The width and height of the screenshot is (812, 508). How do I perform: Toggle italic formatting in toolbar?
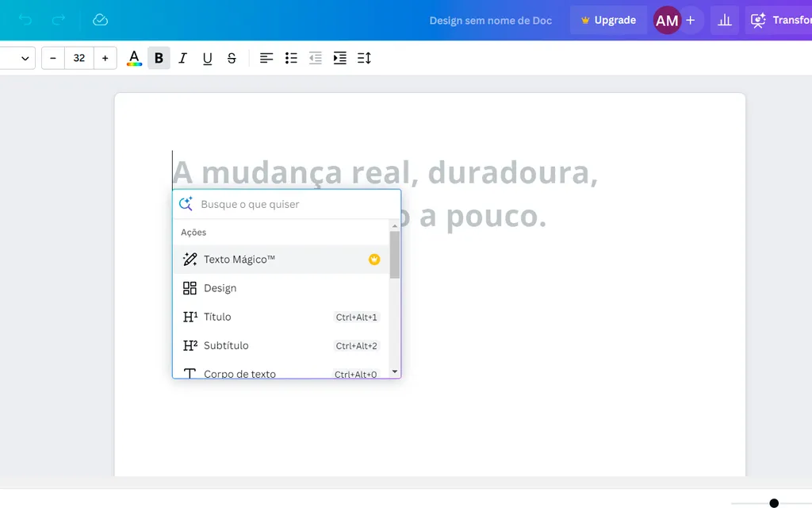click(x=182, y=57)
